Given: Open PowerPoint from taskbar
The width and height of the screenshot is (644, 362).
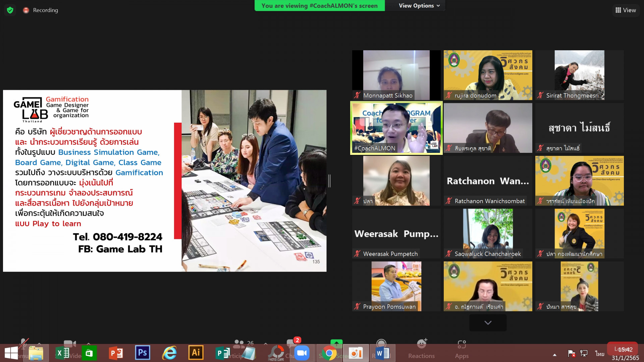Looking at the screenshot, I should point(116,353).
